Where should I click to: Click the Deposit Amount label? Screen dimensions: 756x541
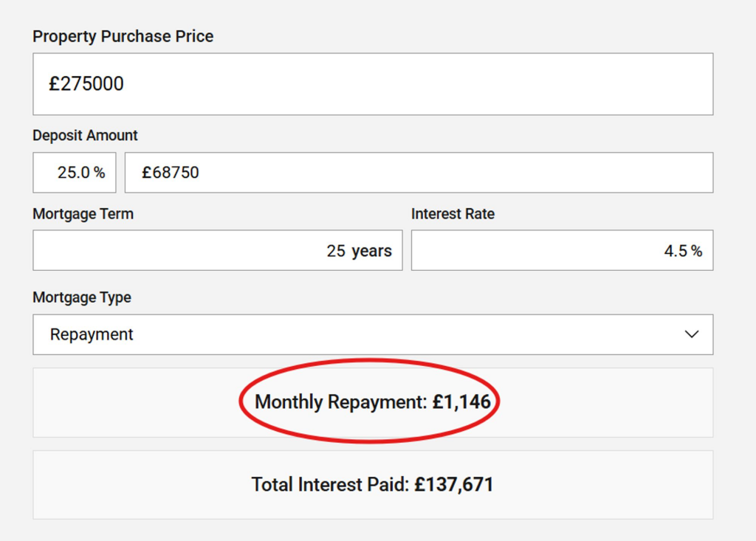[x=85, y=136]
